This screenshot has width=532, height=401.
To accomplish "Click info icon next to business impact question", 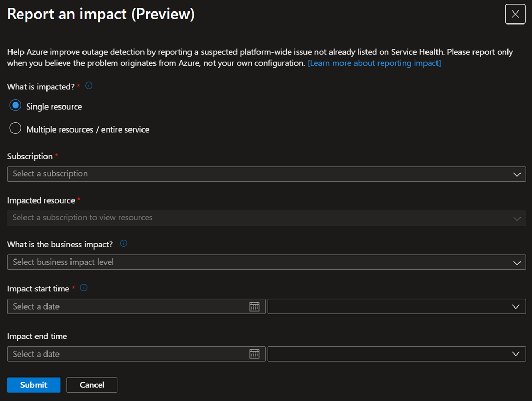I will tap(124, 244).
